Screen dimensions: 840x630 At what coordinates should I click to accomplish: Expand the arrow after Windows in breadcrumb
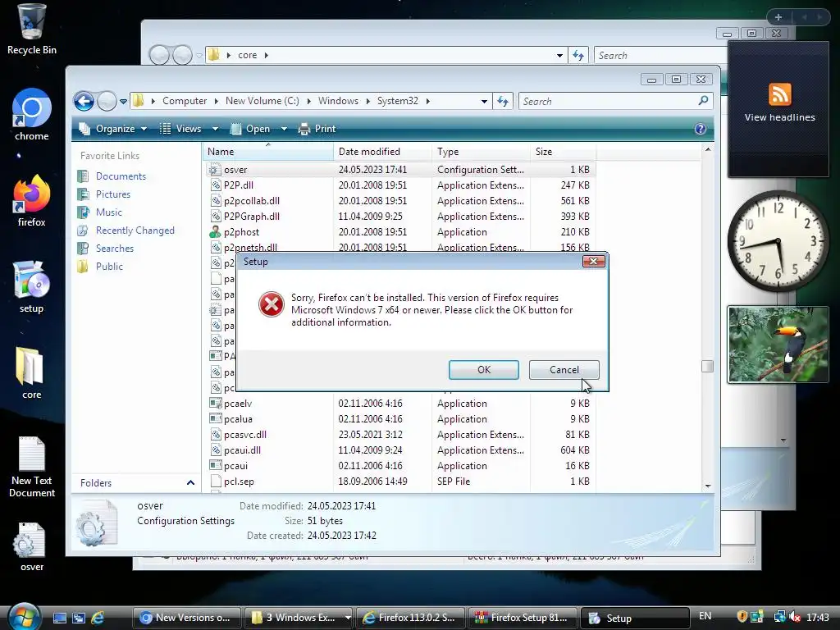pos(367,101)
